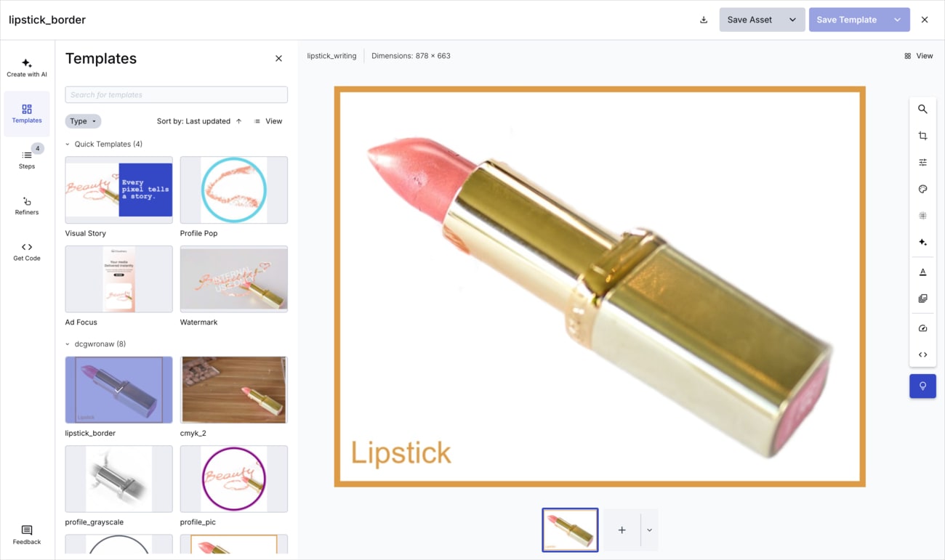Click the Search for templates field

tap(177, 94)
